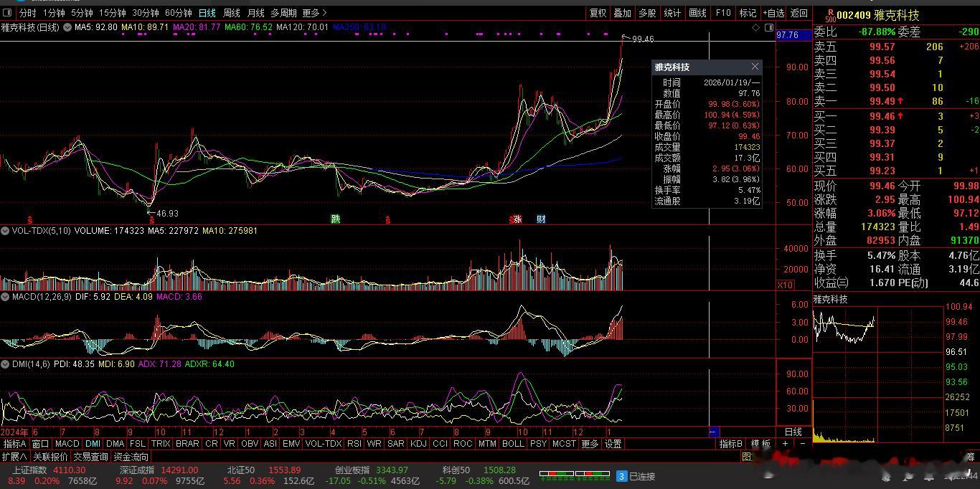Choose the RSI indicator
Image resolution: width=980 pixels, height=489 pixels.
(x=354, y=444)
